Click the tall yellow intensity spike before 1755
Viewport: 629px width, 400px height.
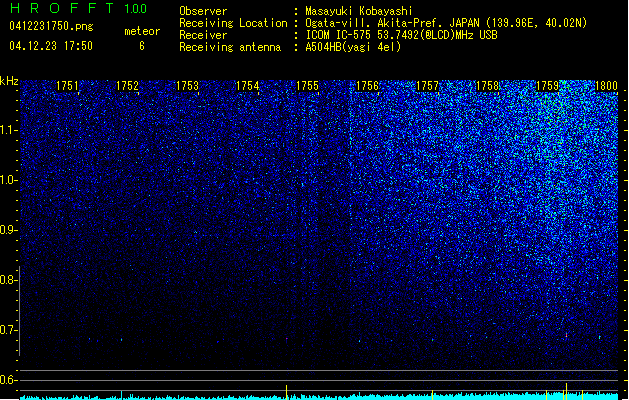coord(286,392)
